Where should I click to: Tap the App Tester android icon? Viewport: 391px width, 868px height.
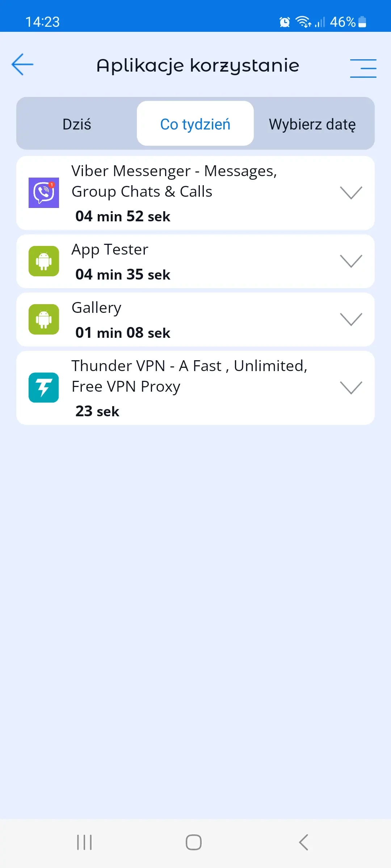tap(44, 261)
